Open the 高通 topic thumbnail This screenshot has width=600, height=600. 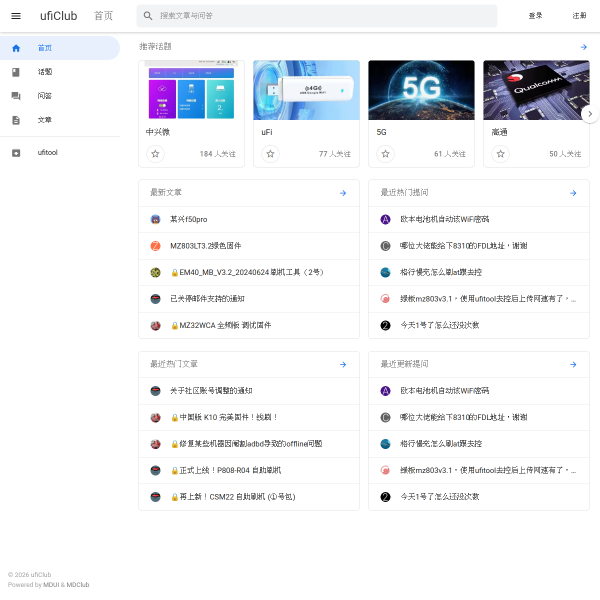(x=534, y=90)
